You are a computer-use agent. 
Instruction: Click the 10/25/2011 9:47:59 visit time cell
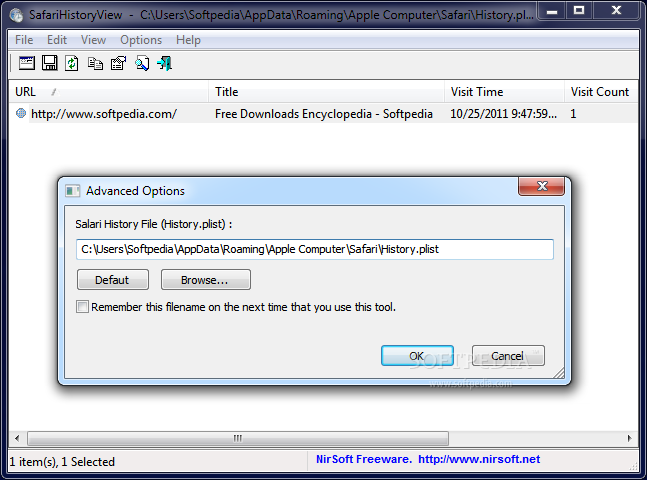(503, 113)
